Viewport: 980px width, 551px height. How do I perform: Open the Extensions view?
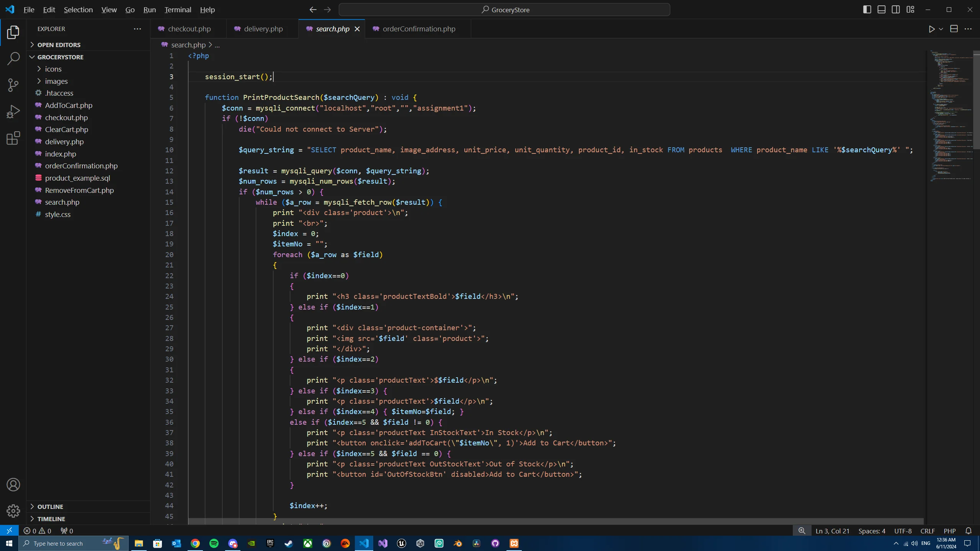tap(13, 138)
